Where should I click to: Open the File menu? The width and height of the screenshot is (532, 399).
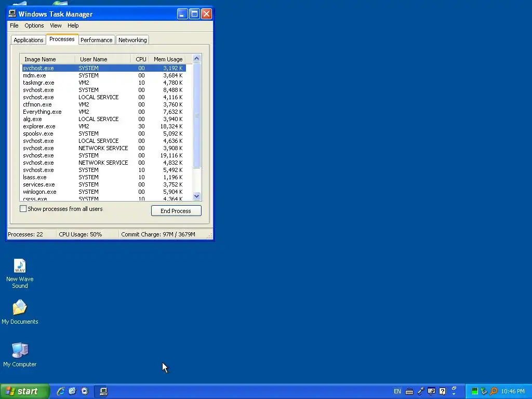14,25
